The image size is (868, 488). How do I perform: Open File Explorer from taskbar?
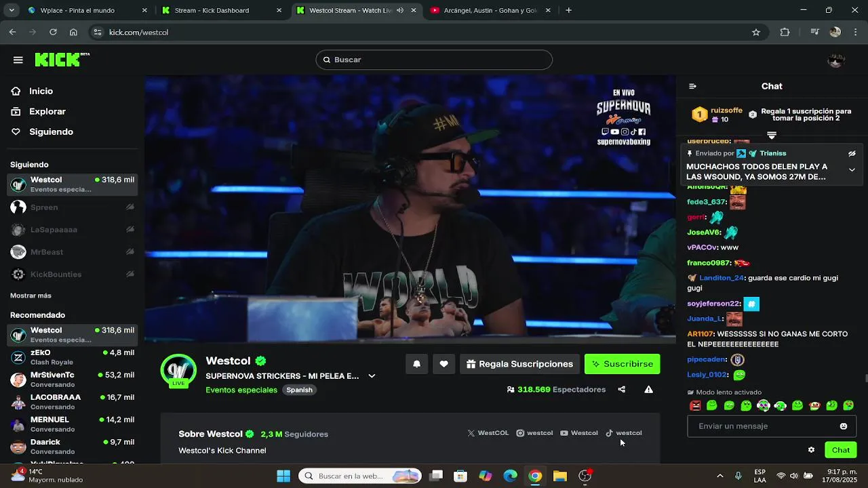560,476
